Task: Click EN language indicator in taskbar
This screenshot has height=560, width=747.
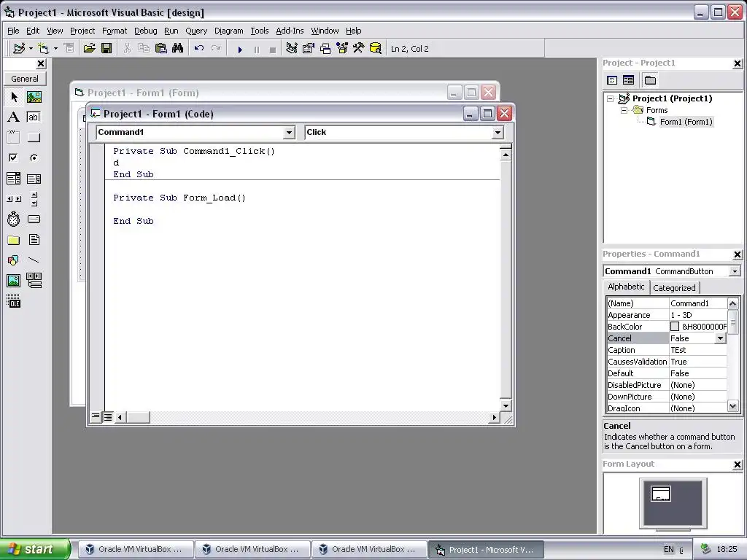Action: pyautogui.click(x=669, y=549)
